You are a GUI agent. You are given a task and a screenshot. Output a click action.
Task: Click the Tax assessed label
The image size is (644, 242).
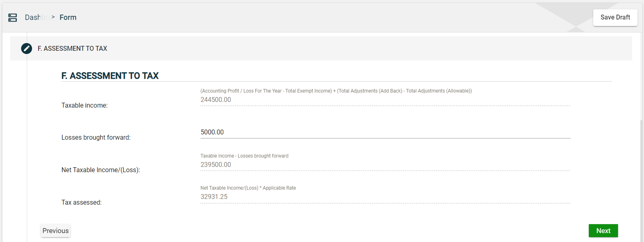pos(82,203)
